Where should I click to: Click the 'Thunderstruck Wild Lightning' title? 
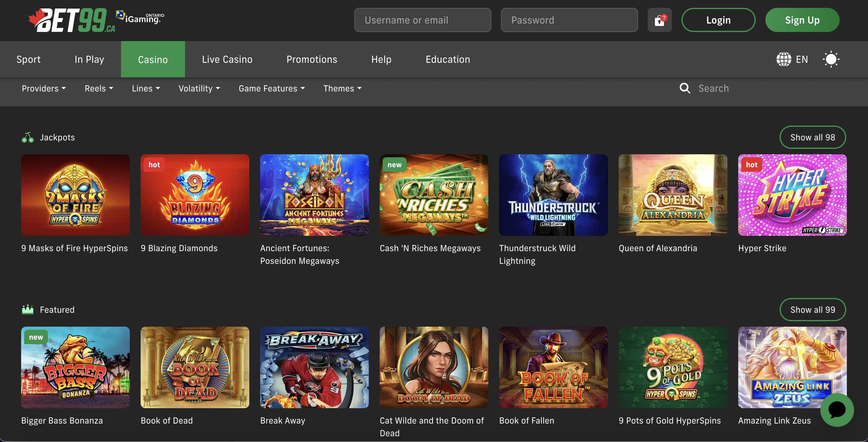(x=538, y=255)
